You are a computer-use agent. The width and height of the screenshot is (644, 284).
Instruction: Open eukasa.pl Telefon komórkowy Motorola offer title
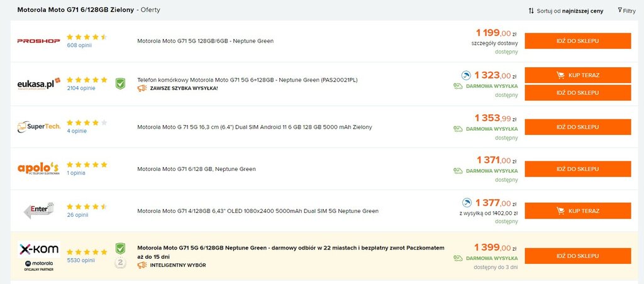point(247,80)
